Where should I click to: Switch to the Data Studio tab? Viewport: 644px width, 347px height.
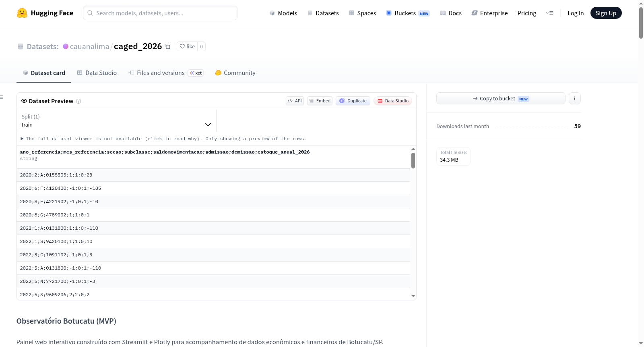[97, 73]
